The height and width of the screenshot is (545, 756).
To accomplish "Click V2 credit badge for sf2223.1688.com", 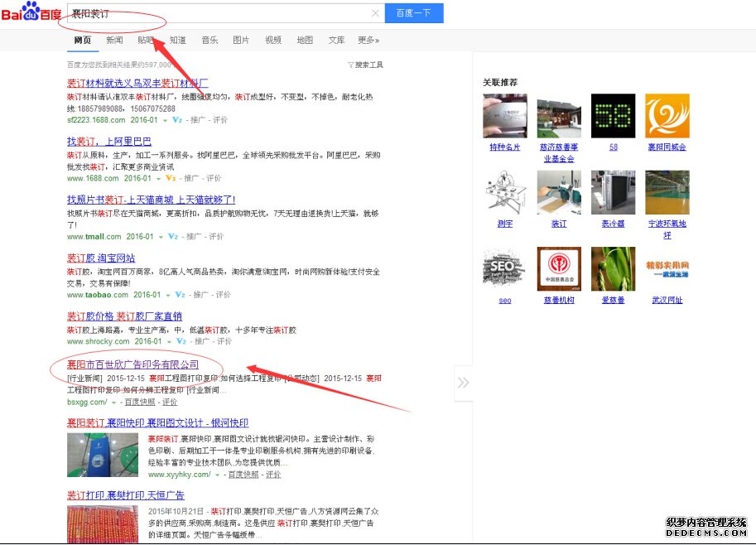I will tap(177, 119).
